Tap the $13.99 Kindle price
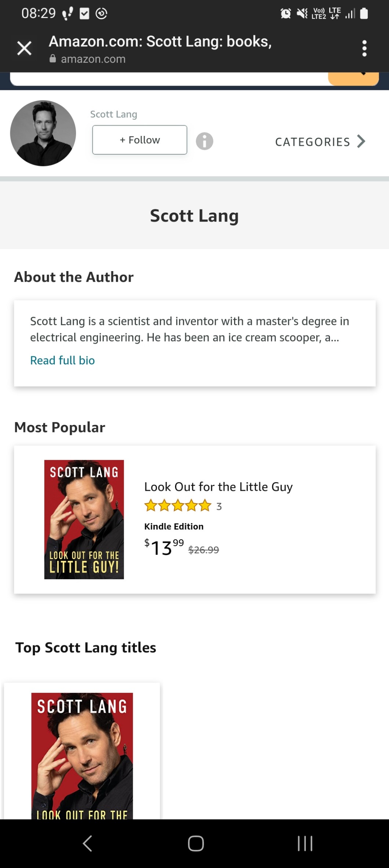Viewport: 389px width, 868px height. click(164, 548)
